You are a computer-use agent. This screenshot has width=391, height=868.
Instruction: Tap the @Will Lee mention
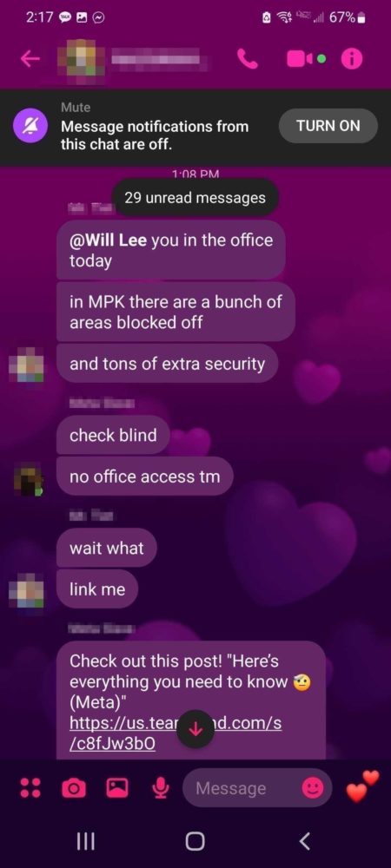[x=108, y=240]
